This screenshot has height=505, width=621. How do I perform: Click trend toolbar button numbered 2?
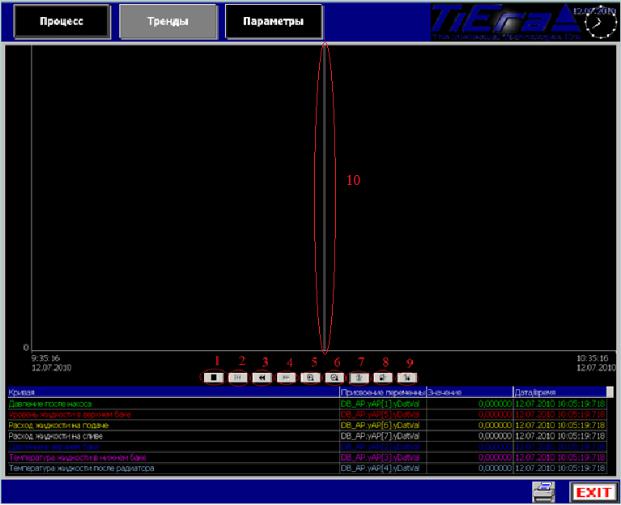[237, 378]
